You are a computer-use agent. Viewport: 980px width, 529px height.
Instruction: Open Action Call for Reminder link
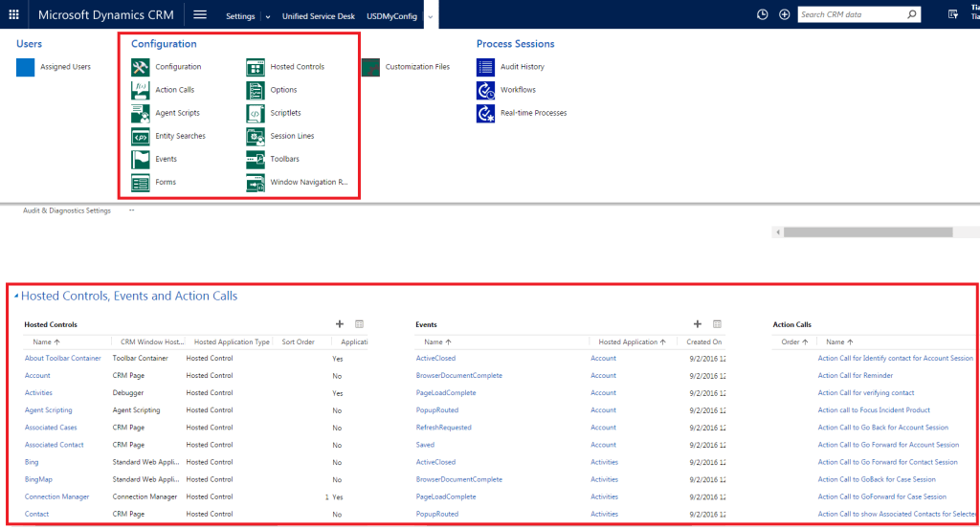(x=855, y=376)
